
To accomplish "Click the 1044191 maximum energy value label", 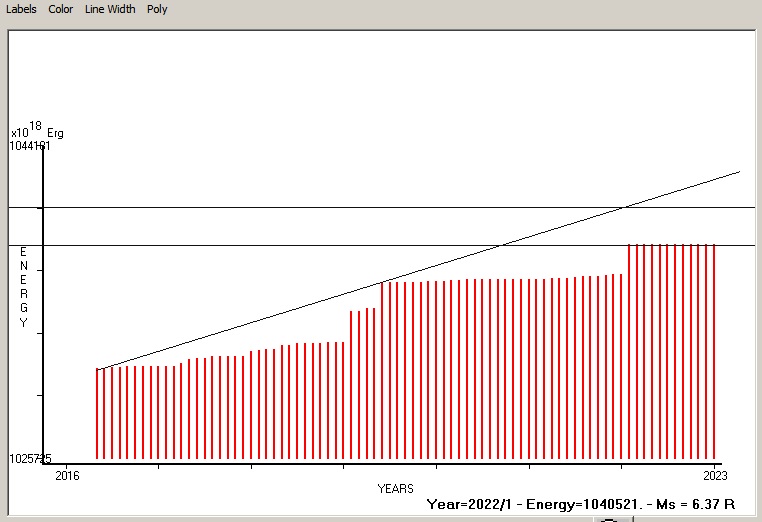I will 30,146.
